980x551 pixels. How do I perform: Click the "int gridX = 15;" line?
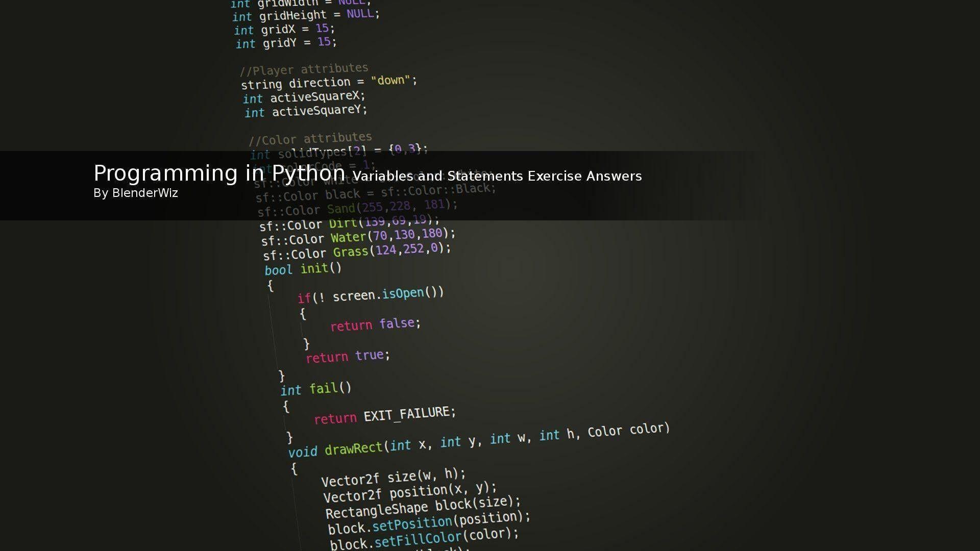pyautogui.click(x=284, y=29)
